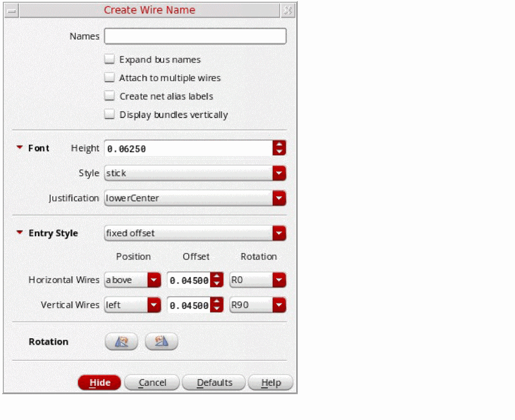
Task: Open Vertical Wires position dropdown left
Action: point(133,305)
